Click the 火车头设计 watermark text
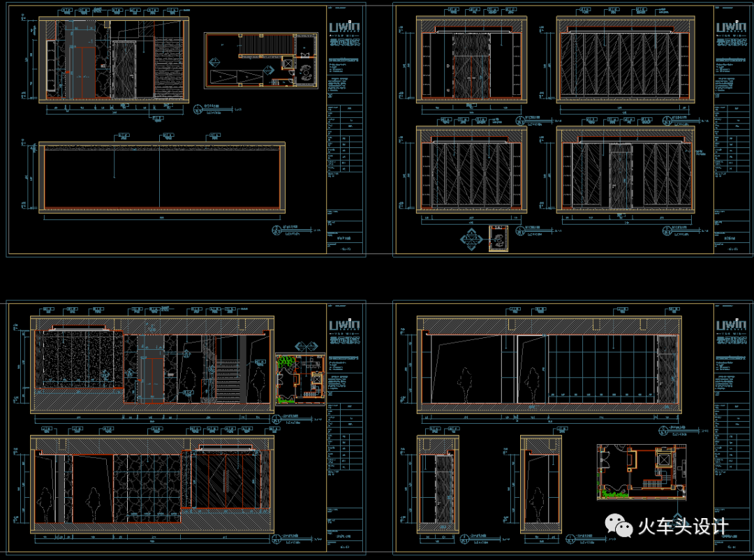Screen dimensions: 754x560 pyautogui.click(x=682, y=527)
